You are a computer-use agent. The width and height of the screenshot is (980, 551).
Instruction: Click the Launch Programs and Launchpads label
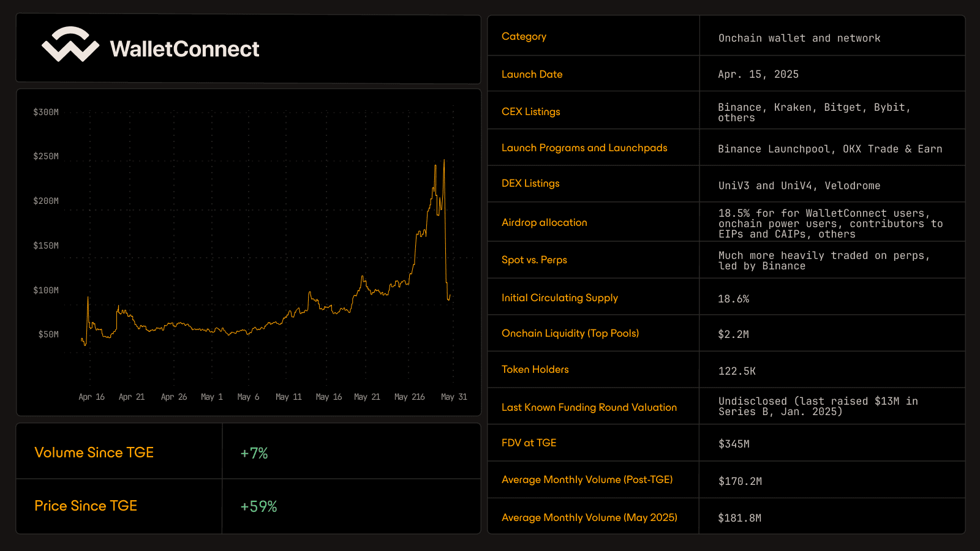click(x=584, y=148)
